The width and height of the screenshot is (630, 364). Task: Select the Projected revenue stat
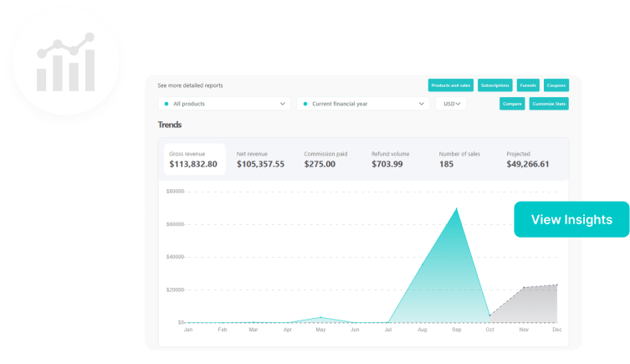528,159
